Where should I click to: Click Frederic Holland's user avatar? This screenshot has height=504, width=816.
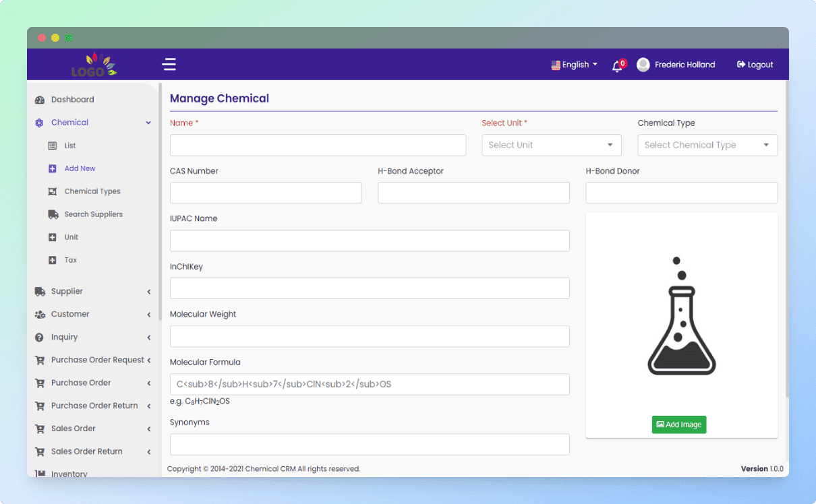(643, 65)
